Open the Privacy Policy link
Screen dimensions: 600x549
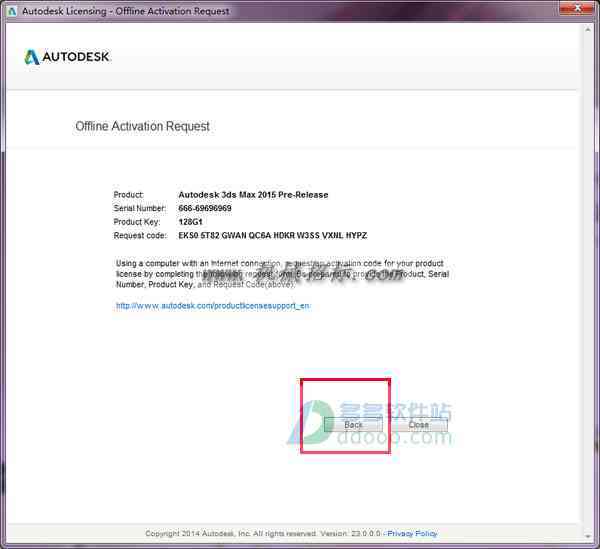[412, 533]
